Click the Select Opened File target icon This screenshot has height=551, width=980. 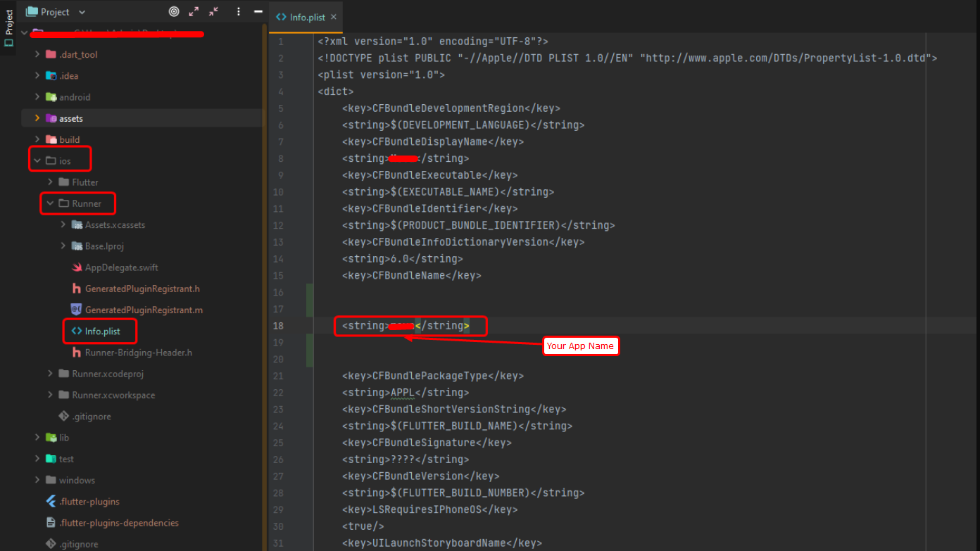(174, 11)
